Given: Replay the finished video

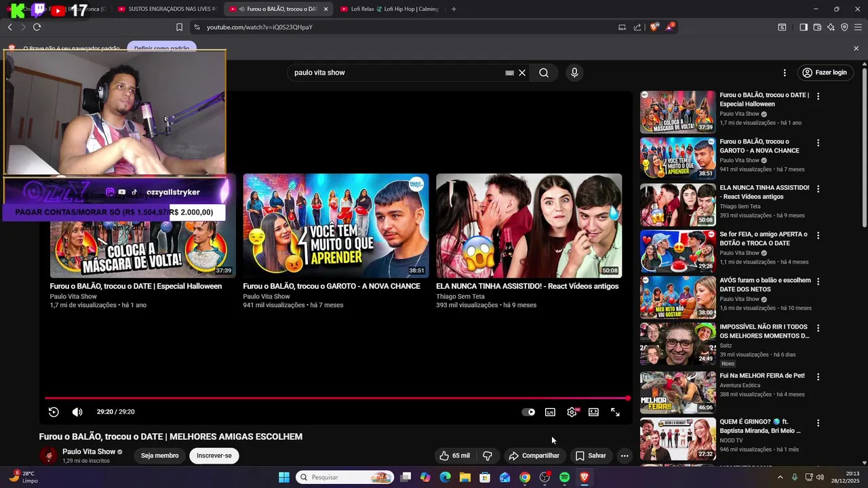Looking at the screenshot, I should (54, 412).
